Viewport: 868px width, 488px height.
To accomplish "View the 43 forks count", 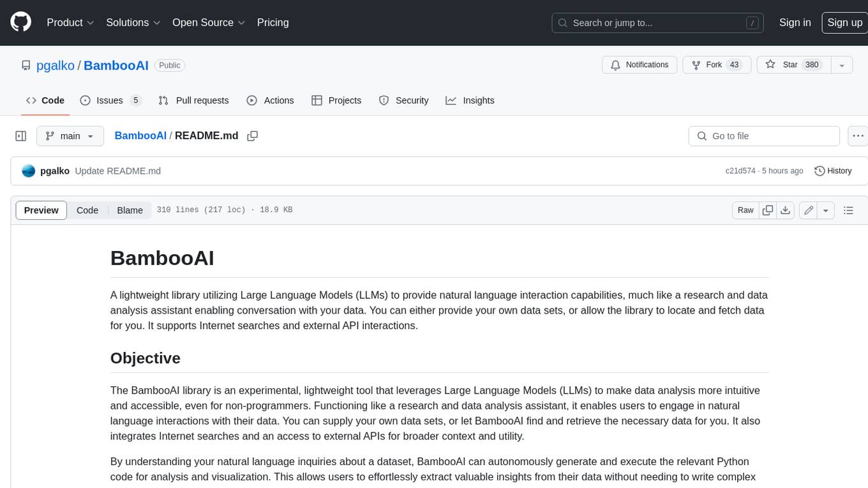I will 734,65.
